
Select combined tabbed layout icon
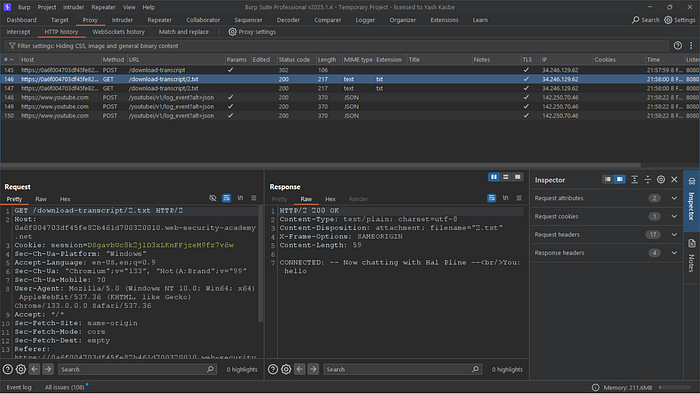[x=517, y=177]
